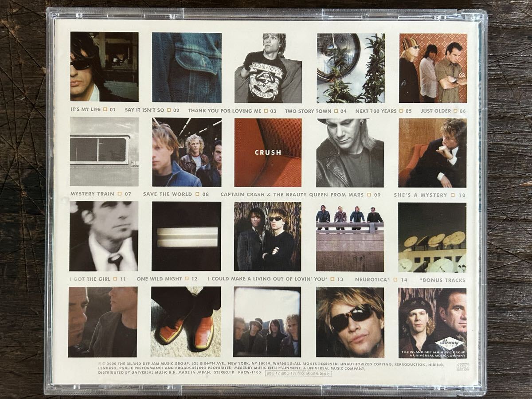The height and width of the screenshot is (399, 532).
Task: Click the *BONUS TRACKS note
Action: 442,280
